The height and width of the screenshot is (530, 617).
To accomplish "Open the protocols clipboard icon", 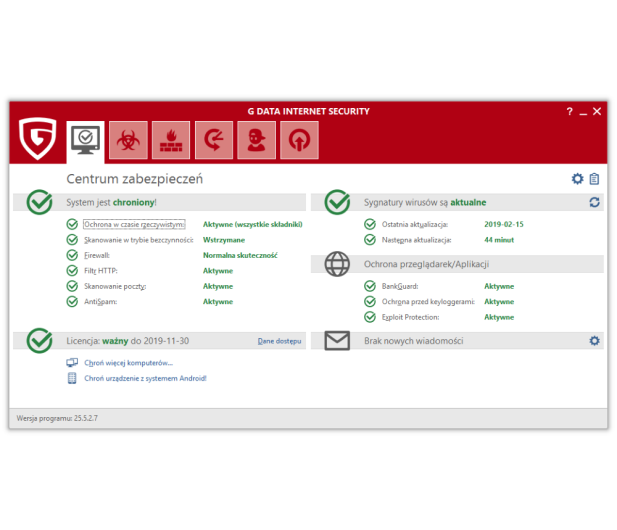I will point(594,179).
